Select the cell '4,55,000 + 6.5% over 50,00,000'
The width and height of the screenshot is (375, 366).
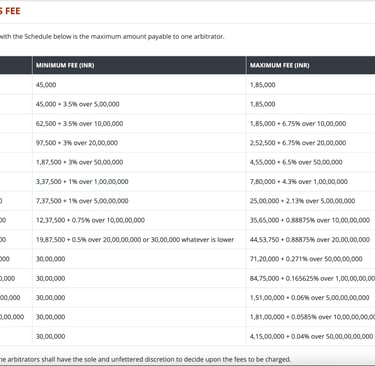[x=311, y=162]
